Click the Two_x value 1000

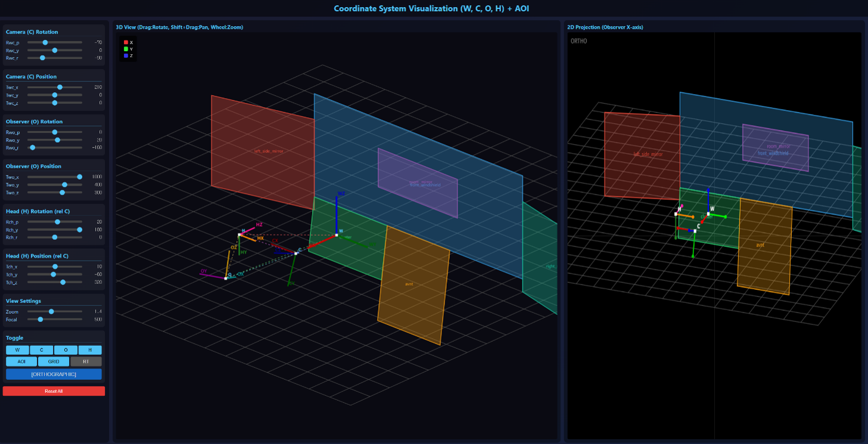coord(97,177)
